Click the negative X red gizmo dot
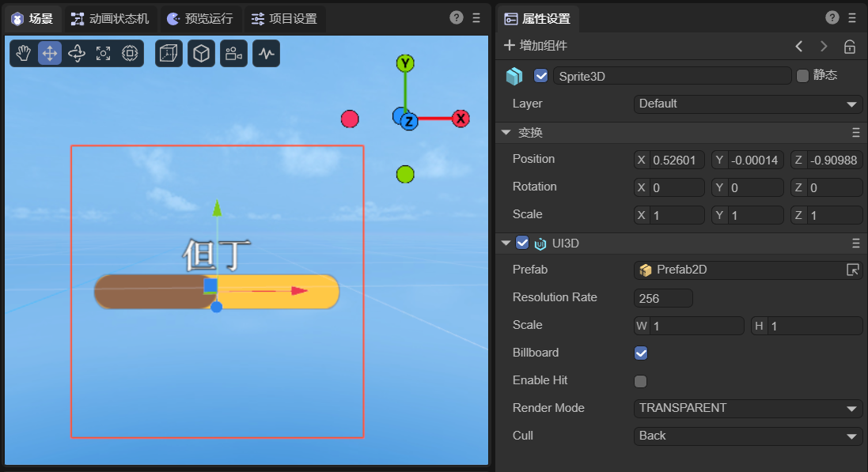 350,119
